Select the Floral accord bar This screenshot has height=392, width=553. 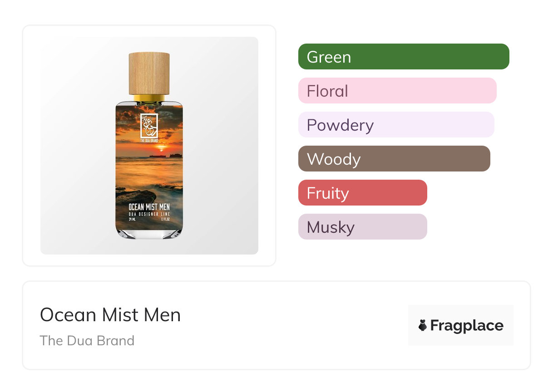[x=397, y=91]
